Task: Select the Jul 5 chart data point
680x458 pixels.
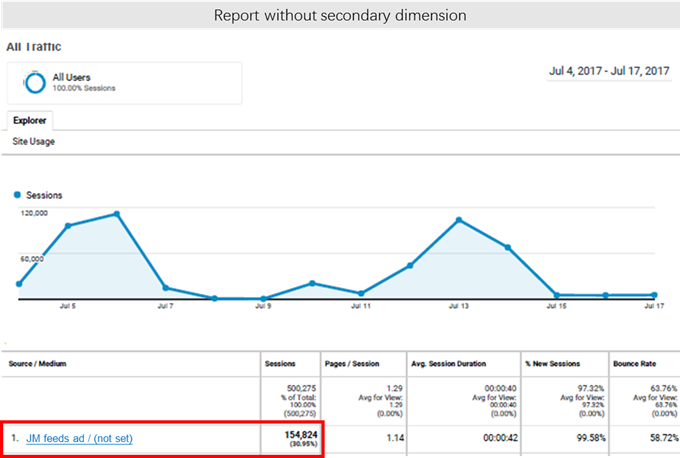Action: 68,226
